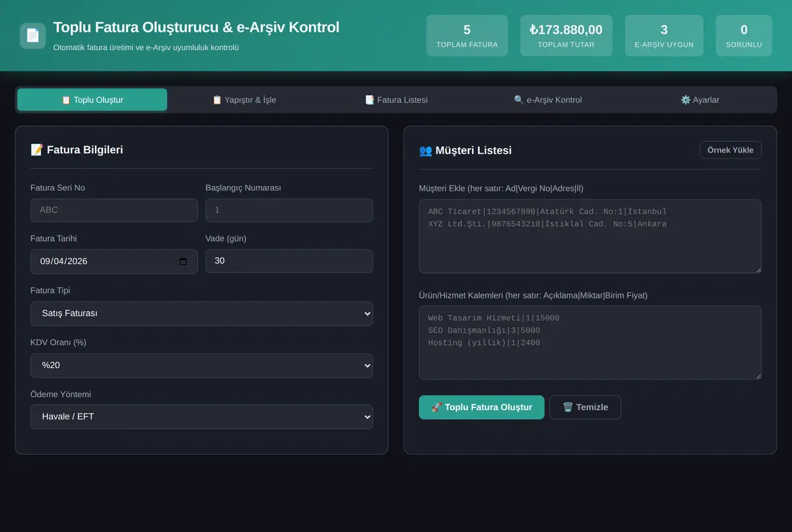
Task: Click the subtitle Otomatik fatura üretimi text
Action: pyautogui.click(x=146, y=48)
